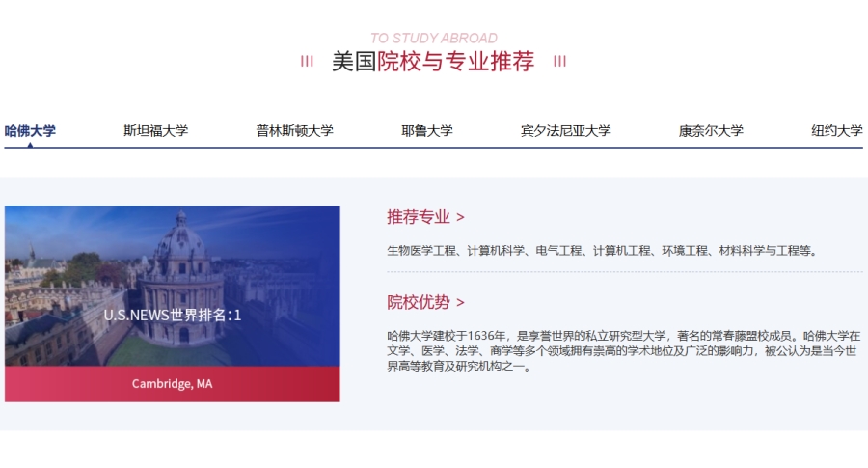The height and width of the screenshot is (468, 868).
Task: Click the triple-bar icon right of the title
Action: coord(559,62)
